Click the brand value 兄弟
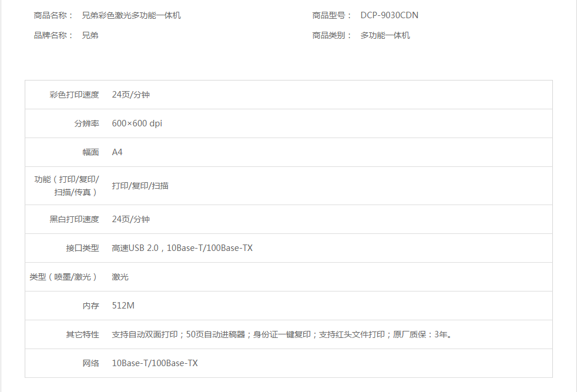The height and width of the screenshot is (392, 577). coord(90,35)
